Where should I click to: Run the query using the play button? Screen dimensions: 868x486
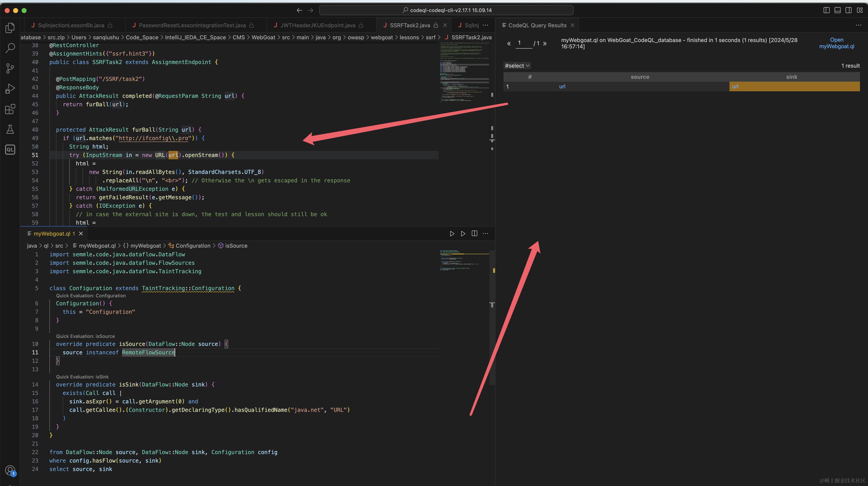pos(452,234)
